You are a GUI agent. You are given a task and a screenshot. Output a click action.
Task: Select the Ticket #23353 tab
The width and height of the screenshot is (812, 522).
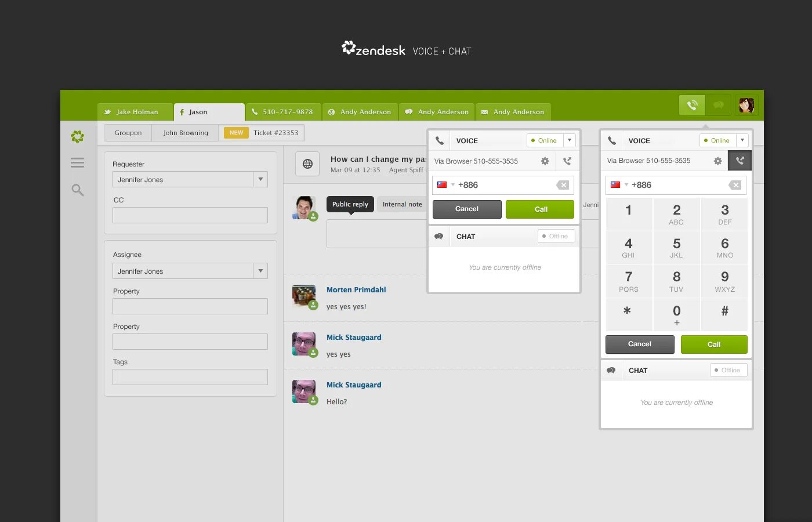262,133
